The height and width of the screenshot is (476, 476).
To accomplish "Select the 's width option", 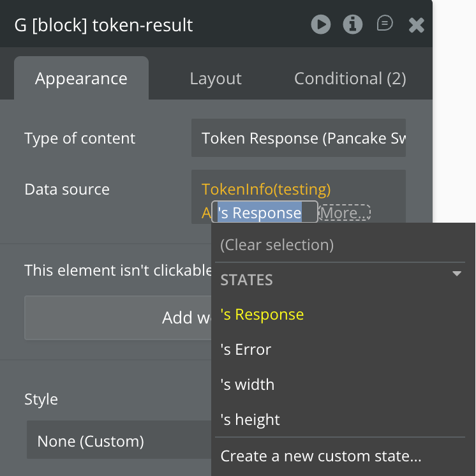I will (x=248, y=385).
